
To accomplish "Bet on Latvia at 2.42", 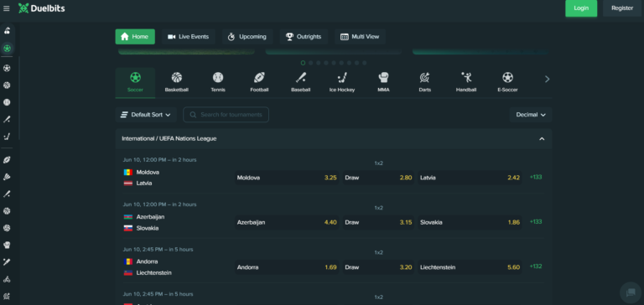I will point(470,178).
